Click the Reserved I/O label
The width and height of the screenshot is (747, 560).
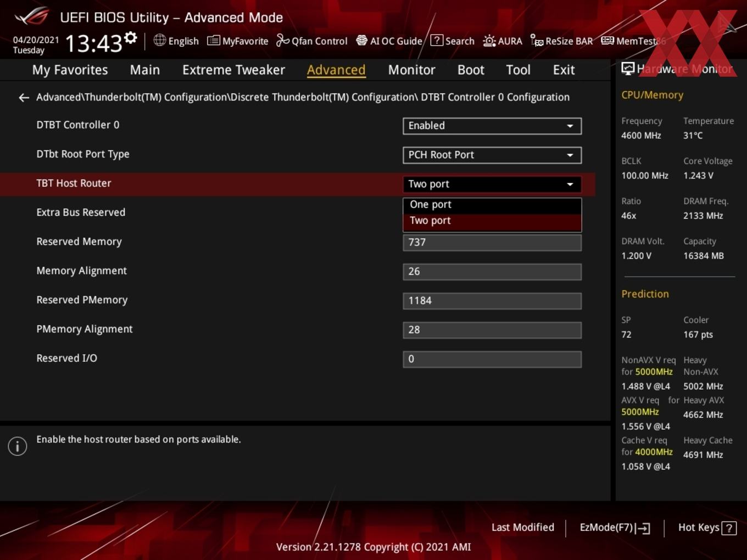[x=66, y=358]
